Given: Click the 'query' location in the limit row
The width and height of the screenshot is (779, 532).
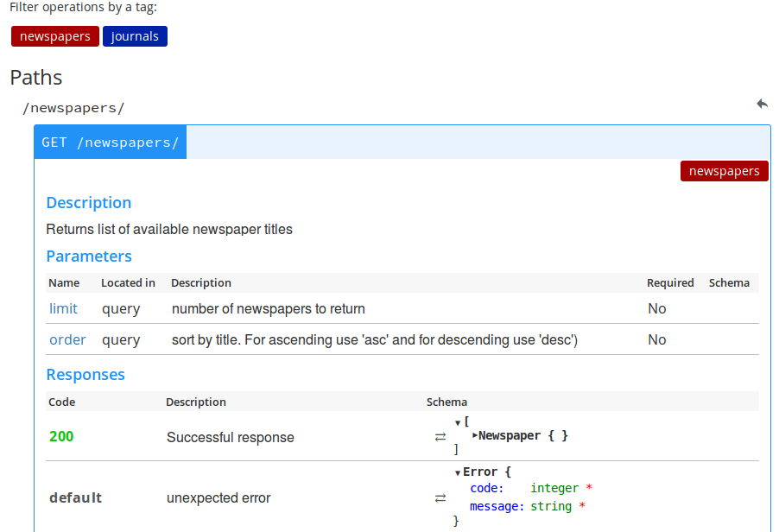Looking at the screenshot, I should (x=121, y=309).
